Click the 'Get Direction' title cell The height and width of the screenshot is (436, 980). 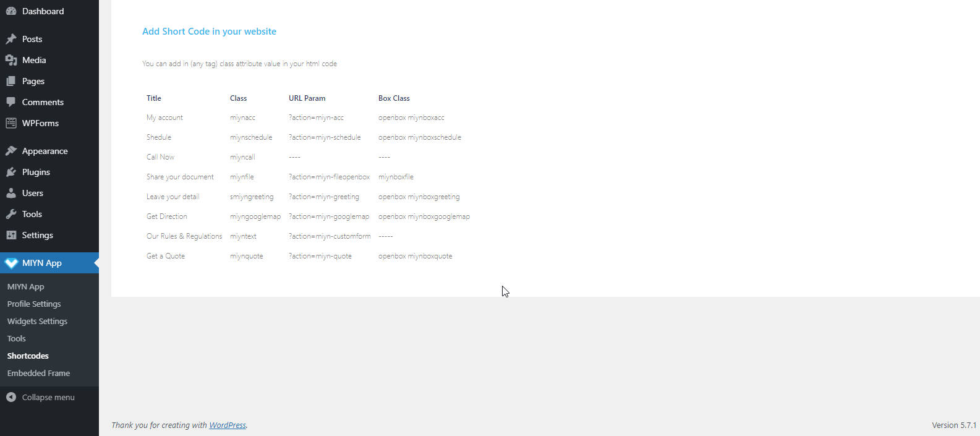pos(166,216)
